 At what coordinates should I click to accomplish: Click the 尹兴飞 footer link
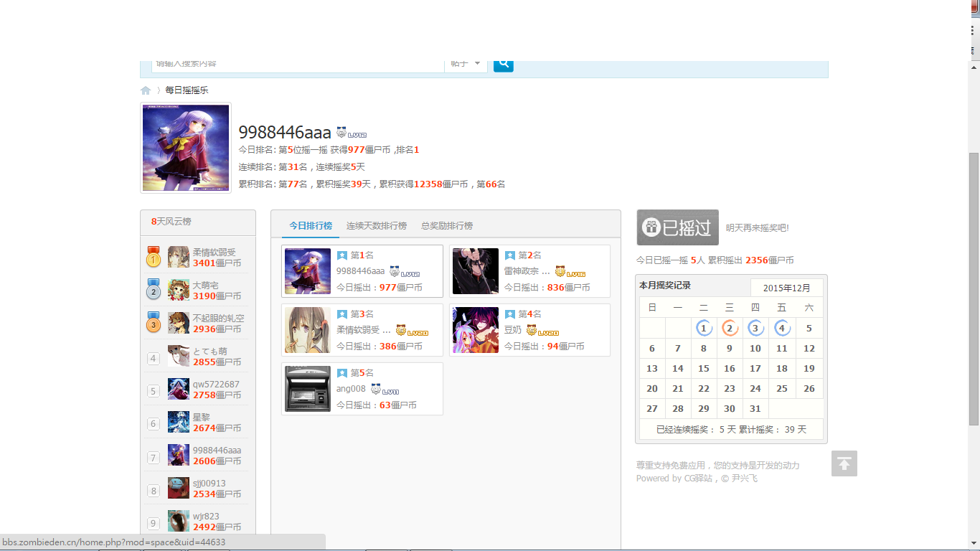[744, 479]
